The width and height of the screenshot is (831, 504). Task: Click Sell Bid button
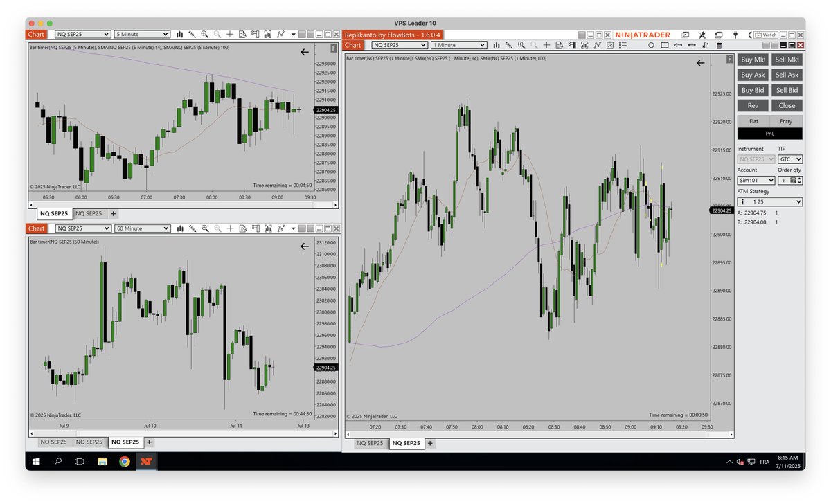click(x=787, y=90)
